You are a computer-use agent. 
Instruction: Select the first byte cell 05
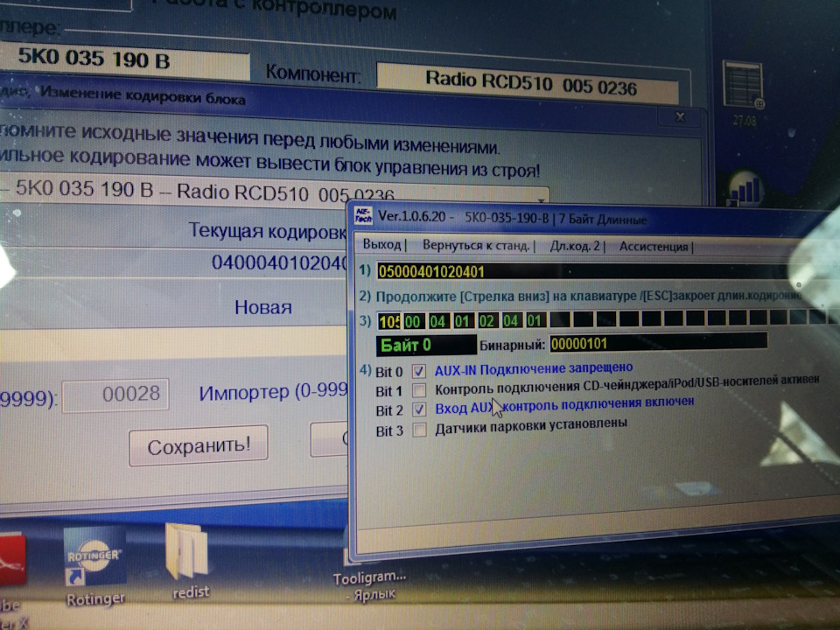tap(388, 321)
